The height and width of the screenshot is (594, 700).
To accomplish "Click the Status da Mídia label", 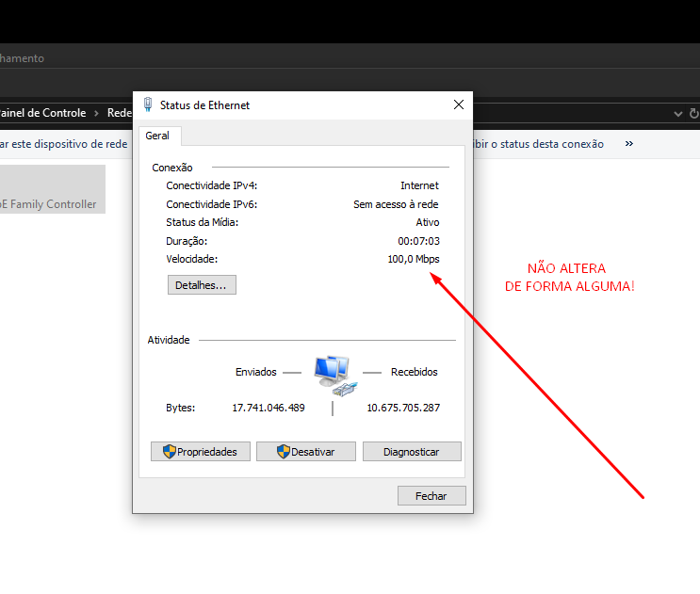I will click(203, 222).
